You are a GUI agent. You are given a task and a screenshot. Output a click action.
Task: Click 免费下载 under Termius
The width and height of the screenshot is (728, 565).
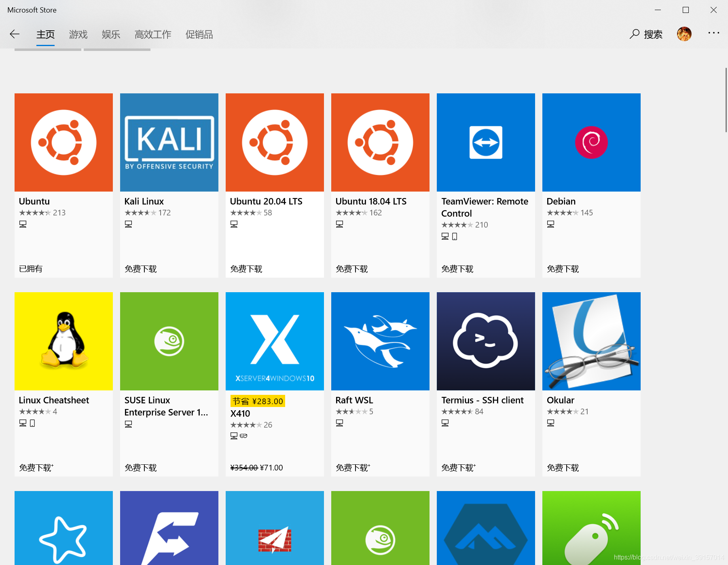[458, 468]
